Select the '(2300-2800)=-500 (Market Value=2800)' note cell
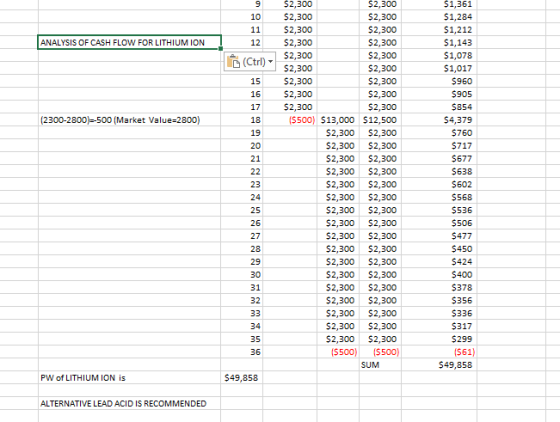The height and width of the screenshot is (422, 560). point(129,120)
